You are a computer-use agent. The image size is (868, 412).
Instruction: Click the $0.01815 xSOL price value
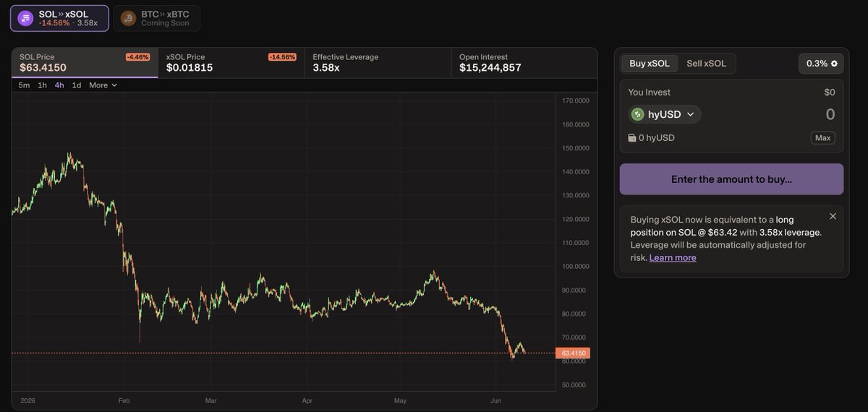tap(190, 68)
